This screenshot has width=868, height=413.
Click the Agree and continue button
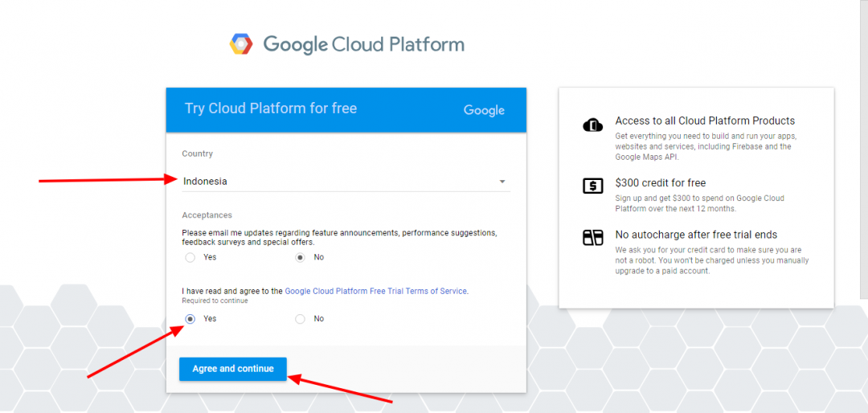(x=233, y=369)
